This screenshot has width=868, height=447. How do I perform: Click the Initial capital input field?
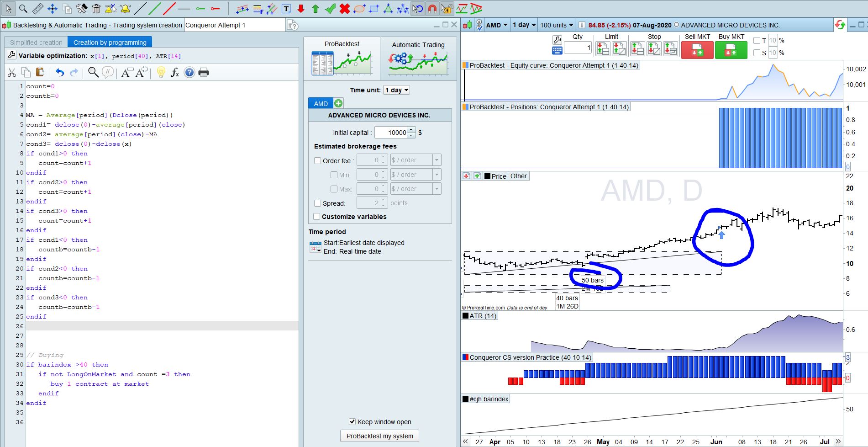pos(391,133)
